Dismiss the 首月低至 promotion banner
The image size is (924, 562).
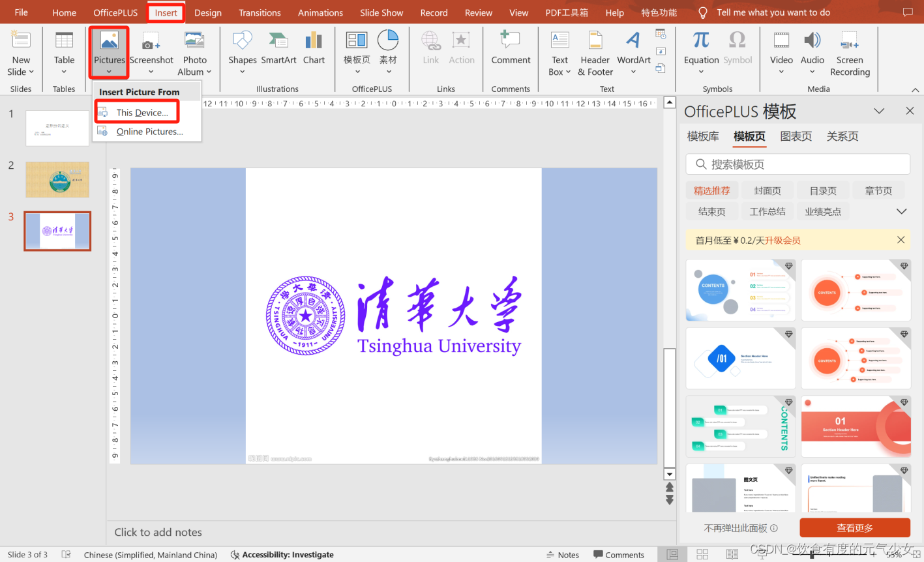pos(901,240)
